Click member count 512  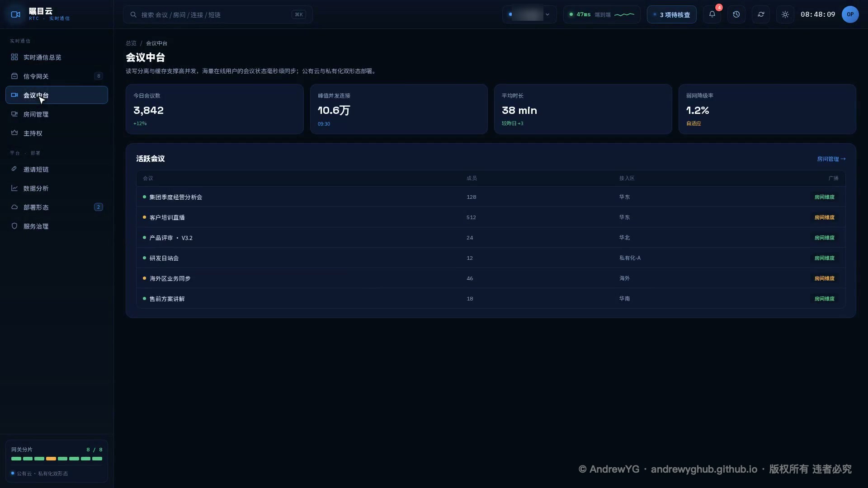(471, 217)
